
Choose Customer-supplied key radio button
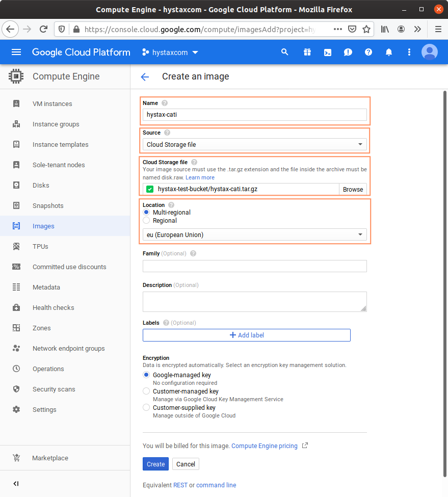pyautogui.click(x=147, y=408)
